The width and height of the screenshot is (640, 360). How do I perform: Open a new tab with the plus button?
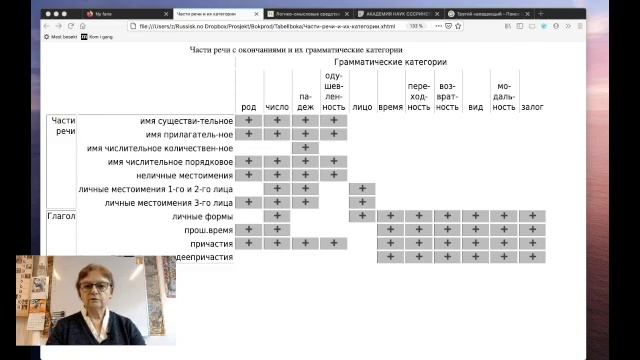coord(541,13)
